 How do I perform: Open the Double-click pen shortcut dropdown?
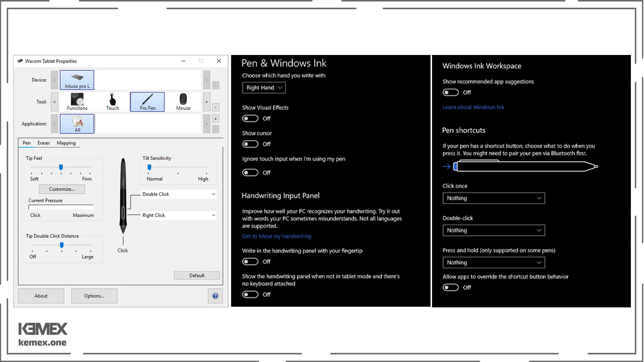(x=494, y=230)
